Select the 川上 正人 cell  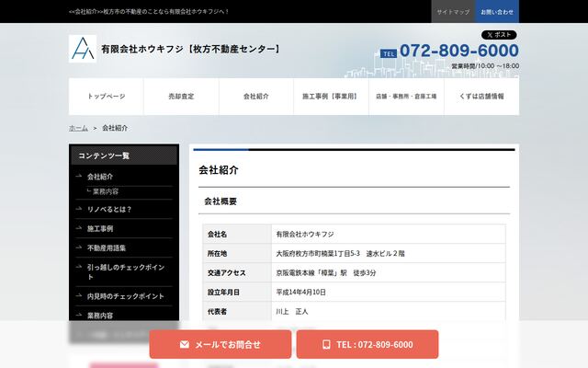389,311
